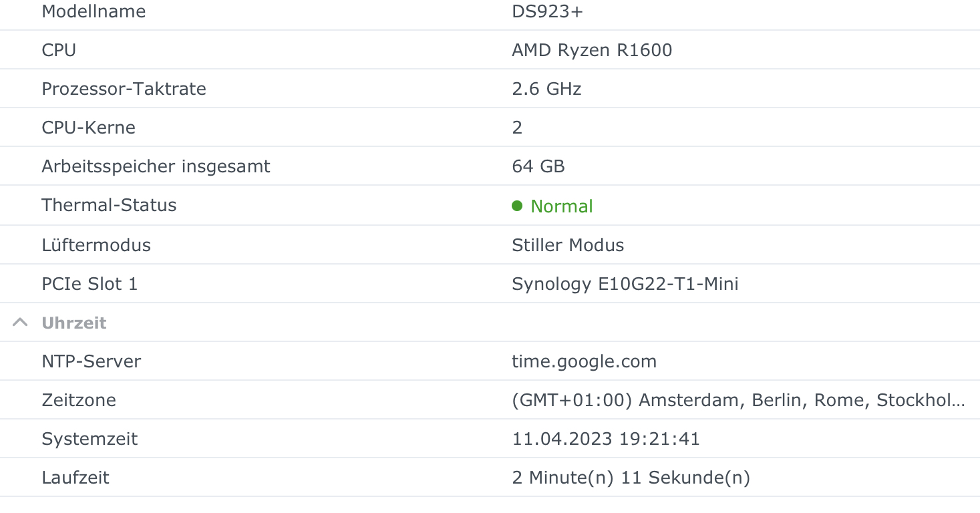The width and height of the screenshot is (980, 513).
Task: Click the Thermal-Status row label
Action: pyautogui.click(x=109, y=205)
